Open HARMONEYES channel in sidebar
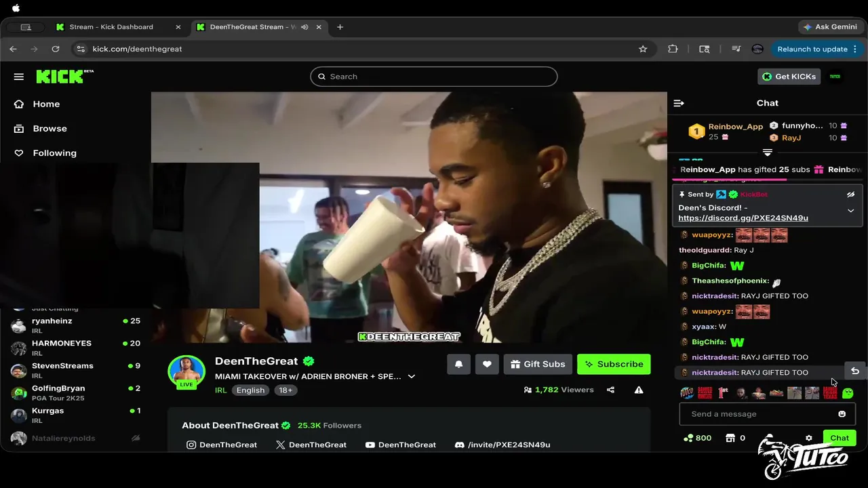Screen dimensions: 868x488 [75, 348]
